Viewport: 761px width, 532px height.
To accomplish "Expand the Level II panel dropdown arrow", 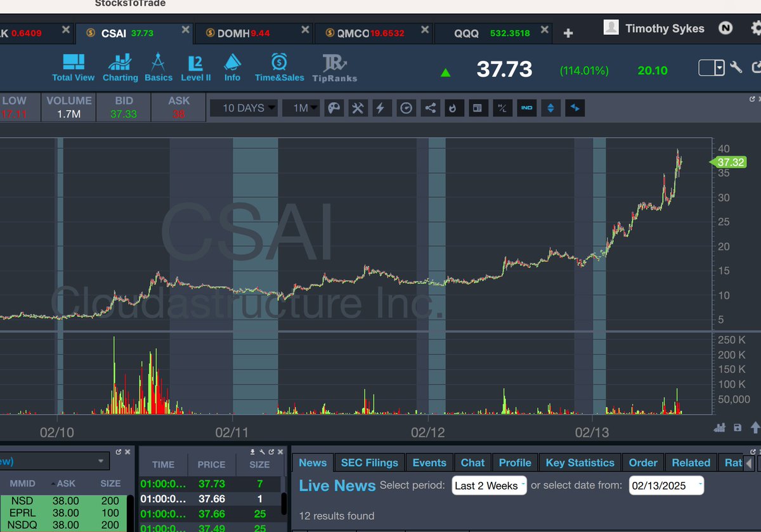I will (101, 461).
